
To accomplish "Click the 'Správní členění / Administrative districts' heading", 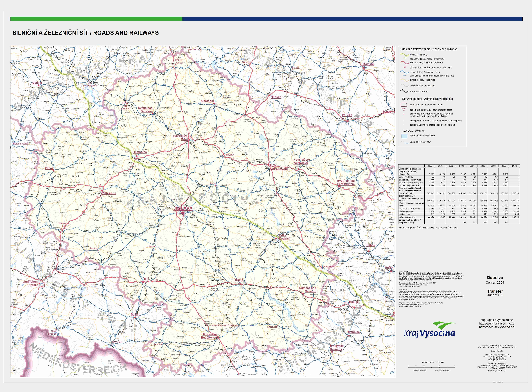I will 427,99.
